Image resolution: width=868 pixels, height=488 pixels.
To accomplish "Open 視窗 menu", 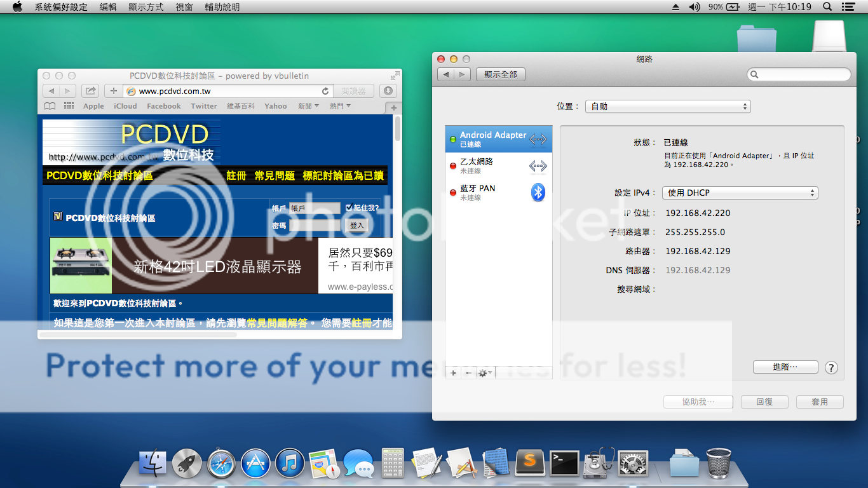I will click(x=184, y=7).
